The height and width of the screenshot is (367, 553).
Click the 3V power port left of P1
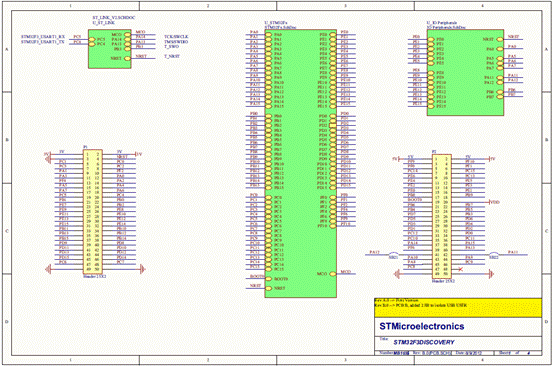pyautogui.click(x=47, y=154)
